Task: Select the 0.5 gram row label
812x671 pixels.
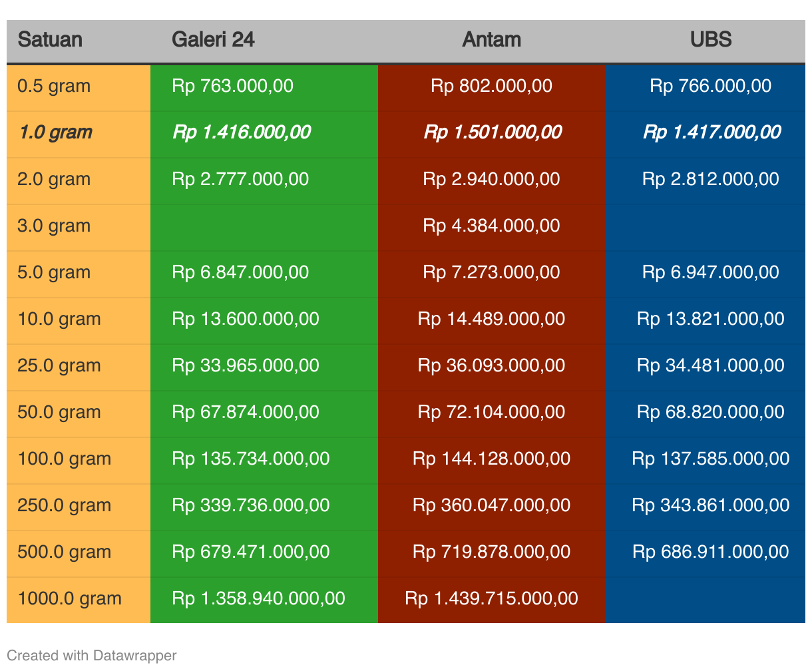Action: tap(54, 87)
